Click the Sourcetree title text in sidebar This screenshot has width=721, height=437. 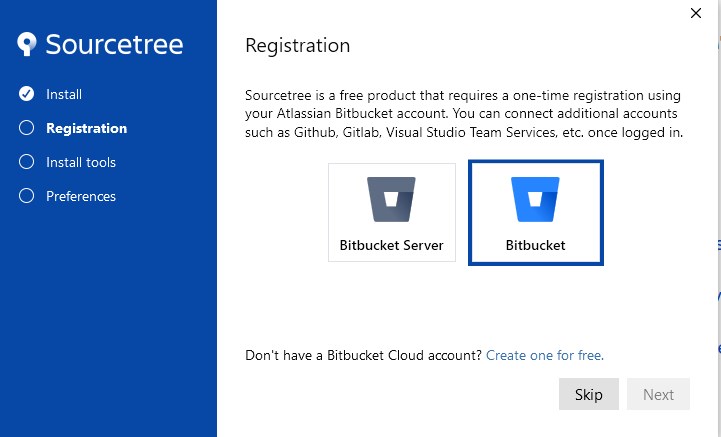[114, 45]
